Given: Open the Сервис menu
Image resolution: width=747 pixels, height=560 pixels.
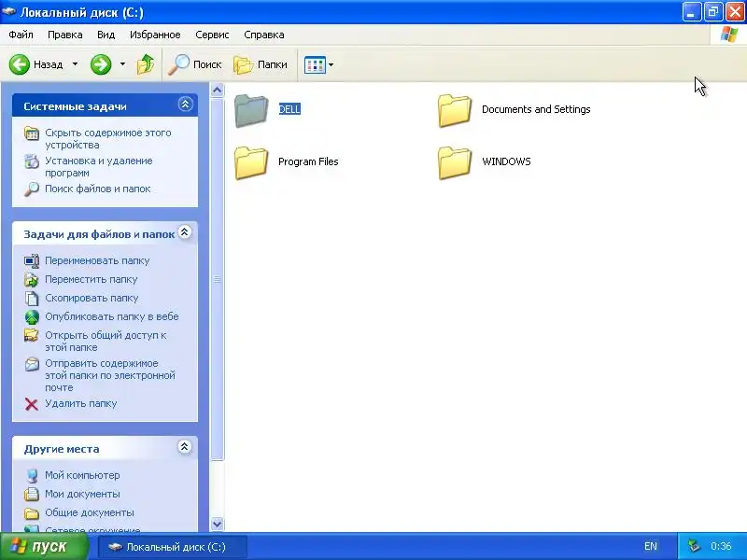Looking at the screenshot, I should coord(212,35).
